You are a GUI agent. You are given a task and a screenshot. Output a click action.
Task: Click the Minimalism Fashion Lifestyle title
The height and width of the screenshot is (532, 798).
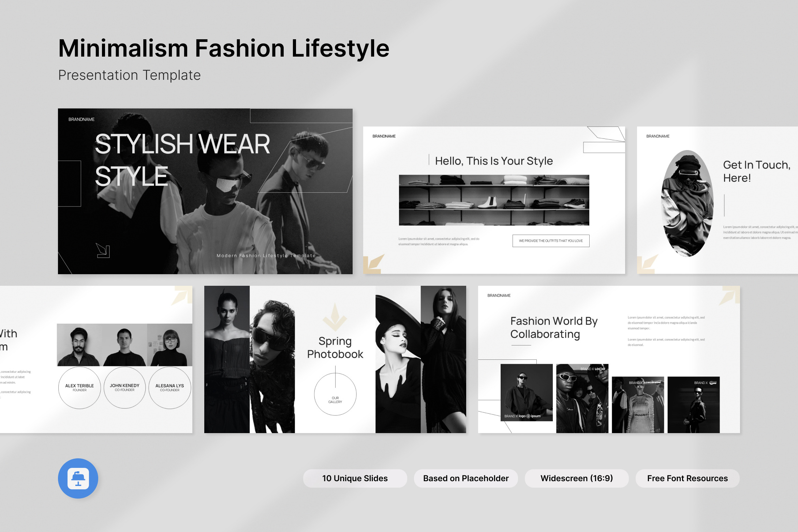[224, 48]
